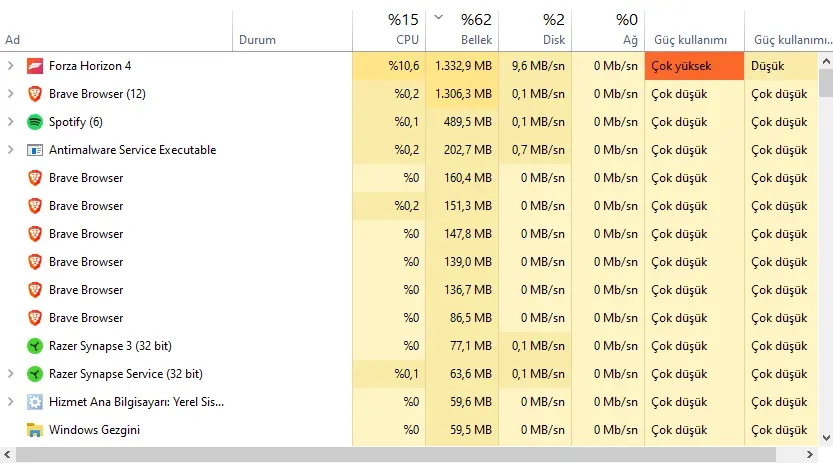The image size is (833, 463).
Task: Select Razer Synapse 3 (32 bit) name
Action: click(x=110, y=346)
